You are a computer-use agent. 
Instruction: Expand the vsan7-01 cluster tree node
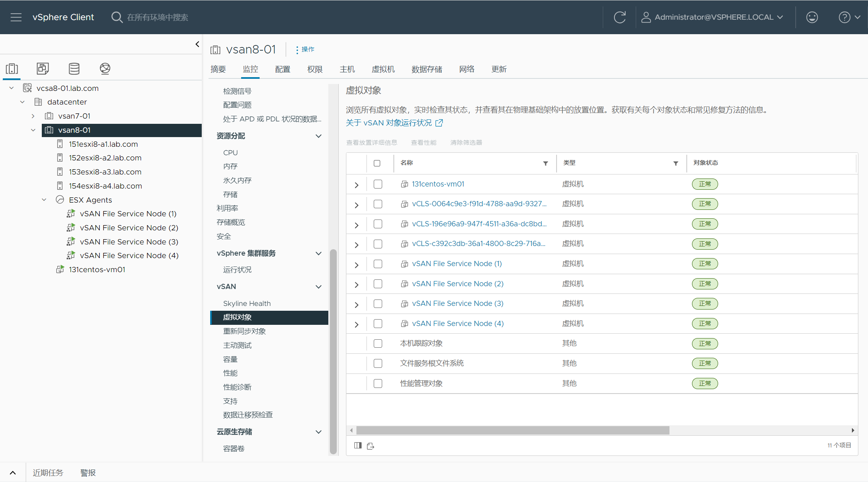point(33,116)
